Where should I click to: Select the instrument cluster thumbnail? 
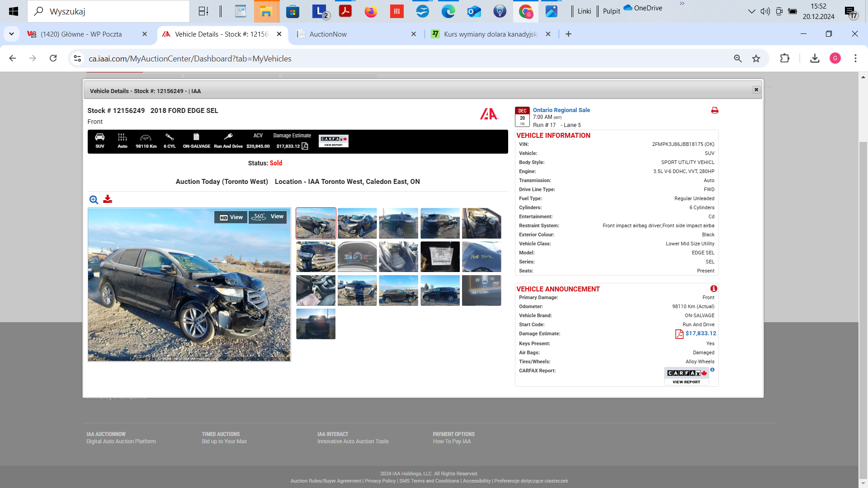357,257
